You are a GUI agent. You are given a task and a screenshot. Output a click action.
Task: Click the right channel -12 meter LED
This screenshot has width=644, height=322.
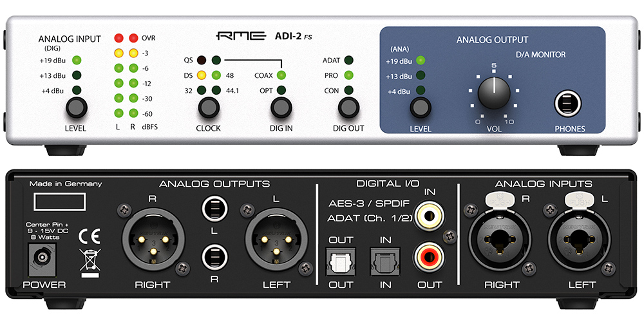click(x=133, y=83)
